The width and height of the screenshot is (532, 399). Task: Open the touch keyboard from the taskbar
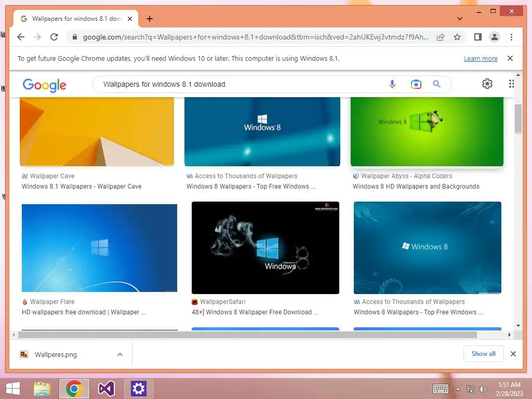click(441, 389)
